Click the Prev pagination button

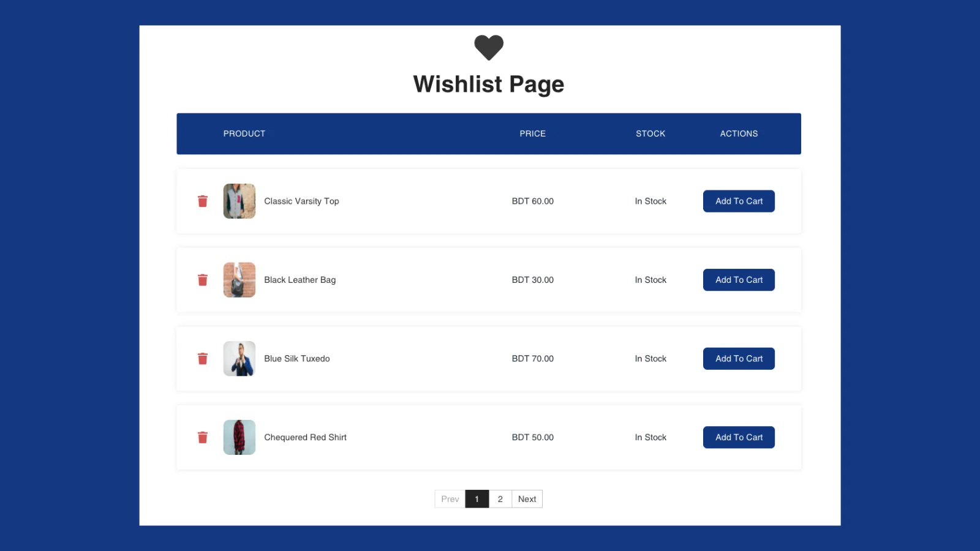tap(450, 499)
